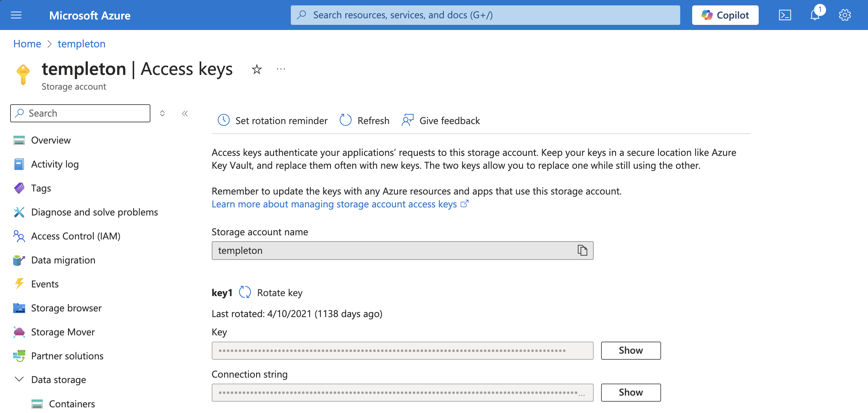Click the Rotate key icon for key1
The height and width of the screenshot is (413, 868).
(x=245, y=292)
